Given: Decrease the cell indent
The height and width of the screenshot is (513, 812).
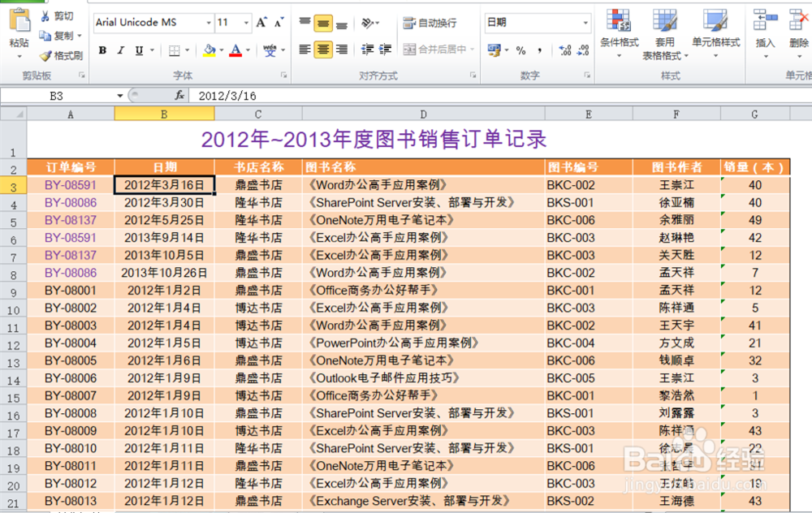Looking at the screenshot, I should [x=367, y=50].
